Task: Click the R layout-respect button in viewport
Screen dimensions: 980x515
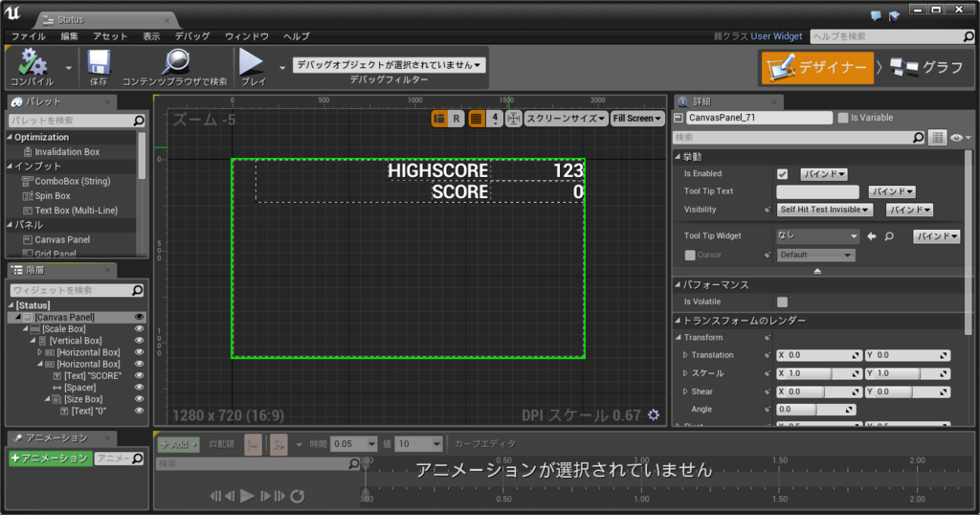Action: point(457,118)
